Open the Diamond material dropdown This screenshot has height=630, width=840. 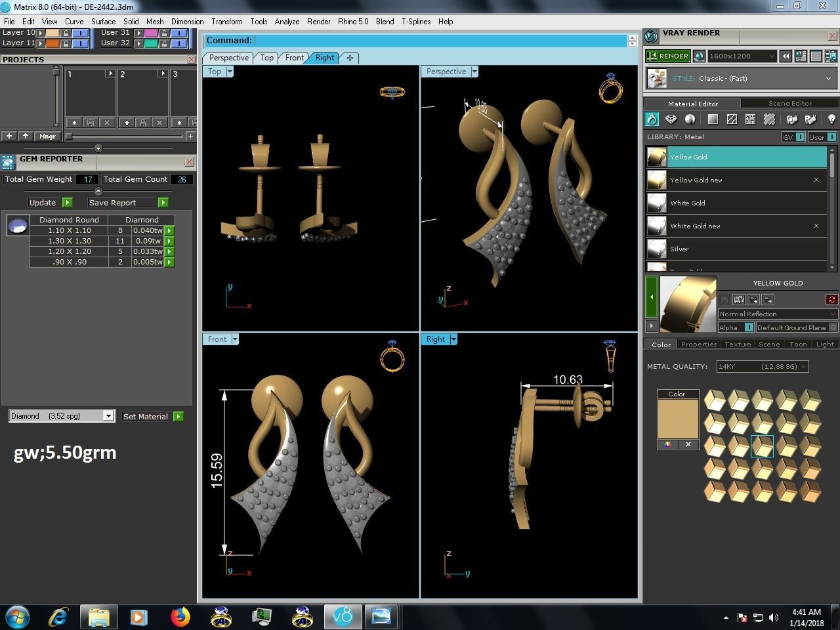[62, 416]
